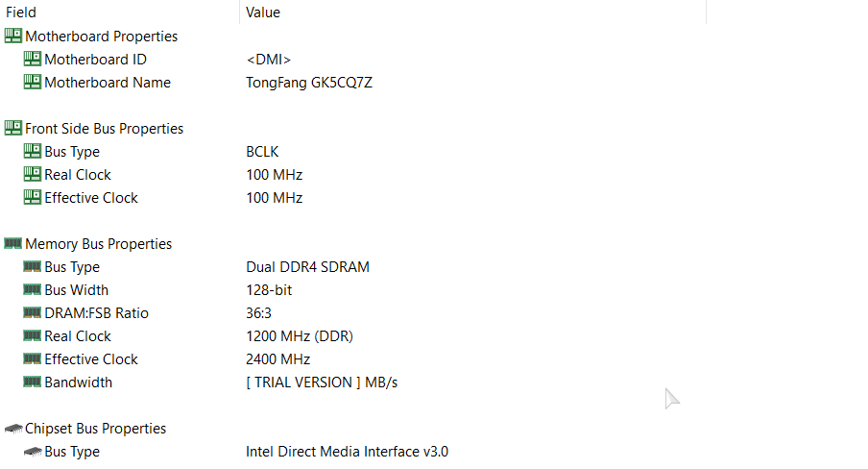The image size is (868, 469).
Task: Click the Motherboard Name row icon
Action: (x=32, y=82)
